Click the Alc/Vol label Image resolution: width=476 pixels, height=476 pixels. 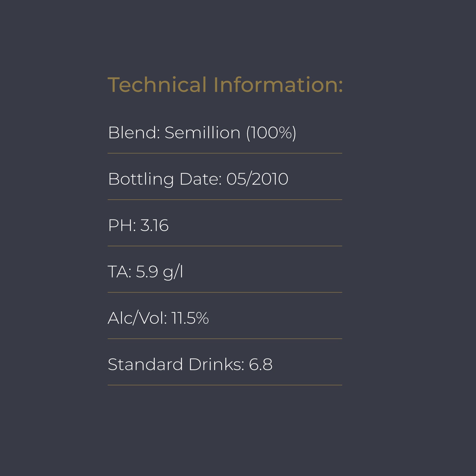(137, 318)
